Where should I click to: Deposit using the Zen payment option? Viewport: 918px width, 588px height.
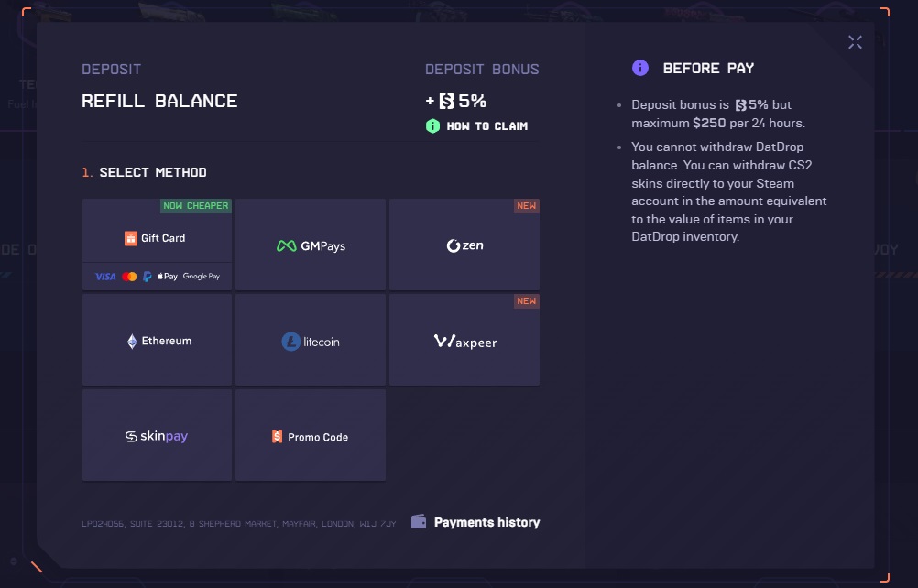pyautogui.click(x=464, y=245)
